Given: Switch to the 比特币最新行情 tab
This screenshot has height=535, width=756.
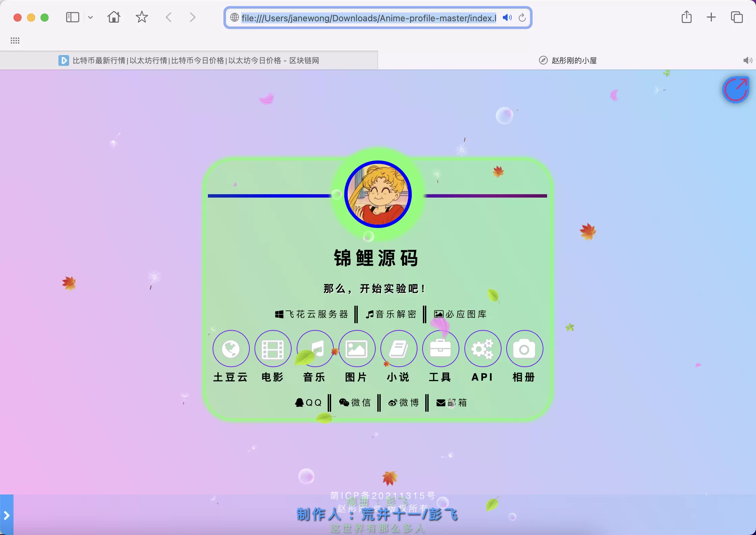Looking at the screenshot, I should click(189, 60).
